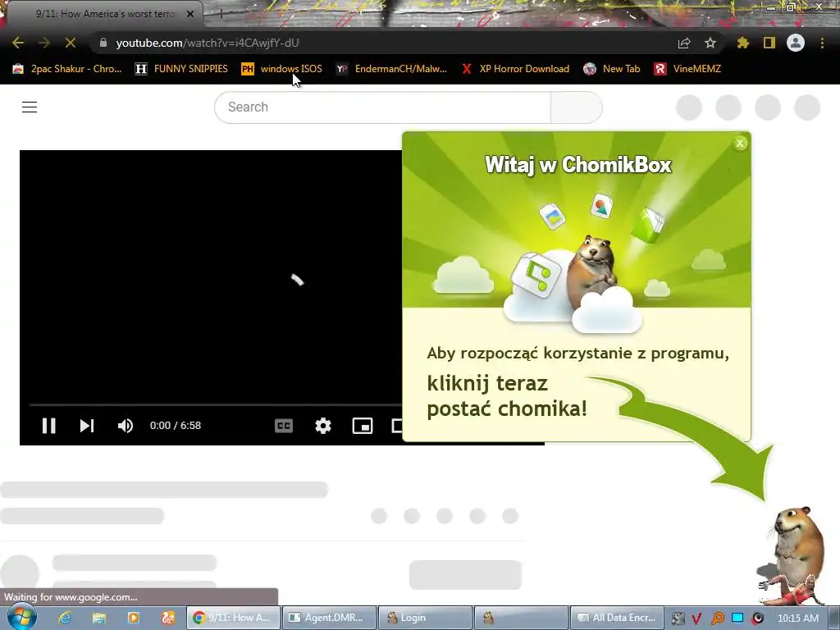
Task: Bookmark this page with the star
Action: pos(710,43)
